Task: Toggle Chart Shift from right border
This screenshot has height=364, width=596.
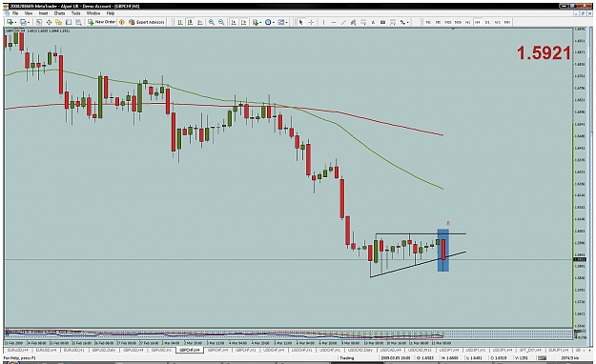Action: tap(243, 22)
